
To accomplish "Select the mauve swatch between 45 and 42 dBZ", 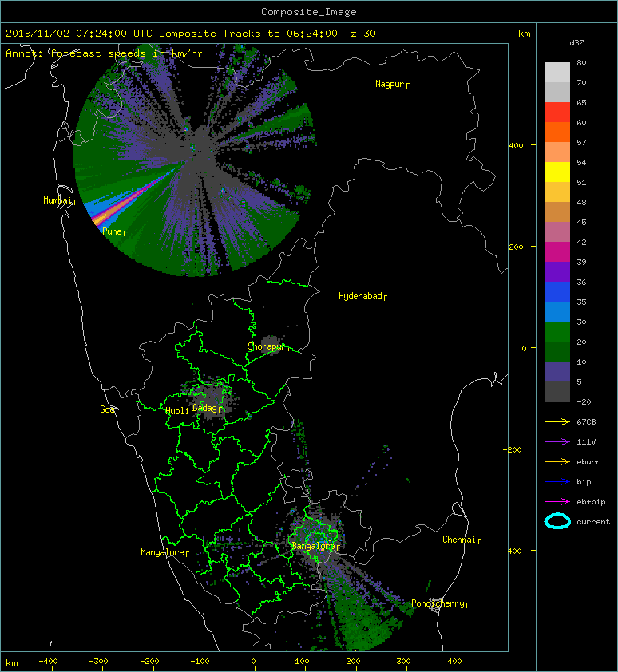I will point(557,232).
